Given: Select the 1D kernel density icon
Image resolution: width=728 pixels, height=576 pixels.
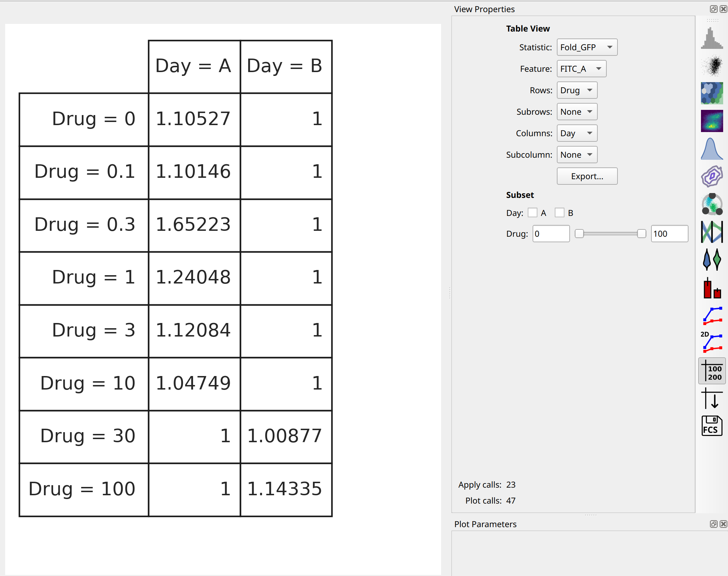Looking at the screenshot, I should (712, 149).
